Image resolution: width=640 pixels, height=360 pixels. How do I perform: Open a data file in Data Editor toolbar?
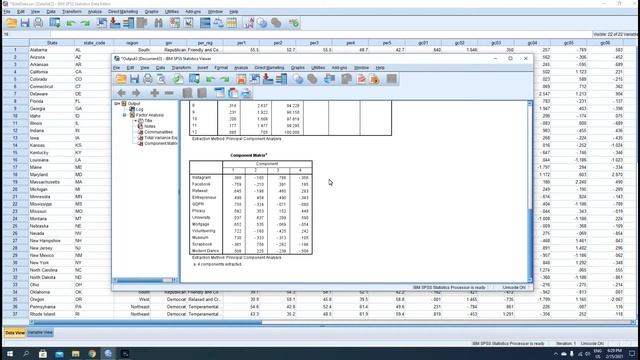11,23
